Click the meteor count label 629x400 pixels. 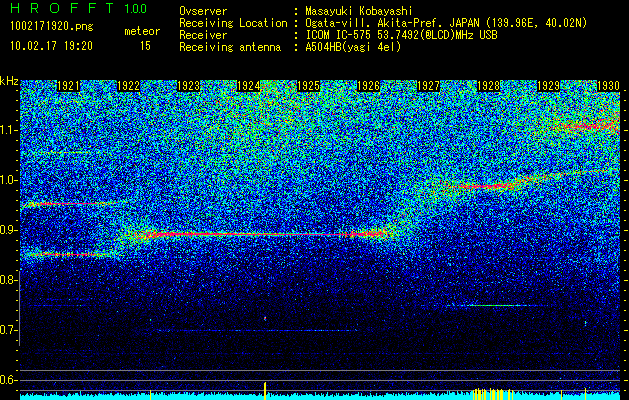(142, 31)
